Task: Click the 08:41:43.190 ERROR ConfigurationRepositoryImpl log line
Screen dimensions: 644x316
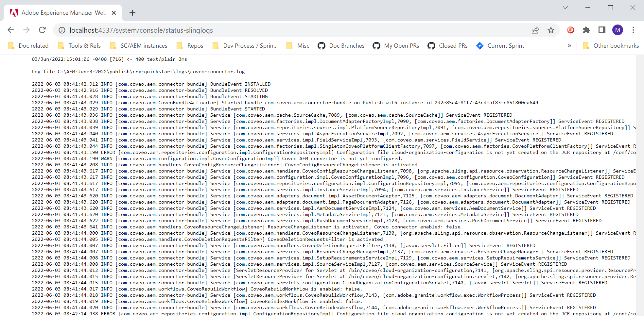Action: click(334, 152)
